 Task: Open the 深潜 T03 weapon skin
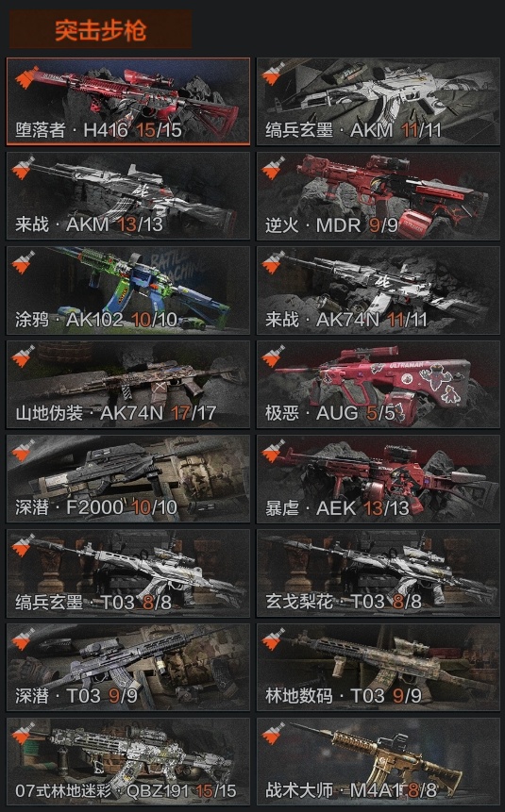click(128, 668)
